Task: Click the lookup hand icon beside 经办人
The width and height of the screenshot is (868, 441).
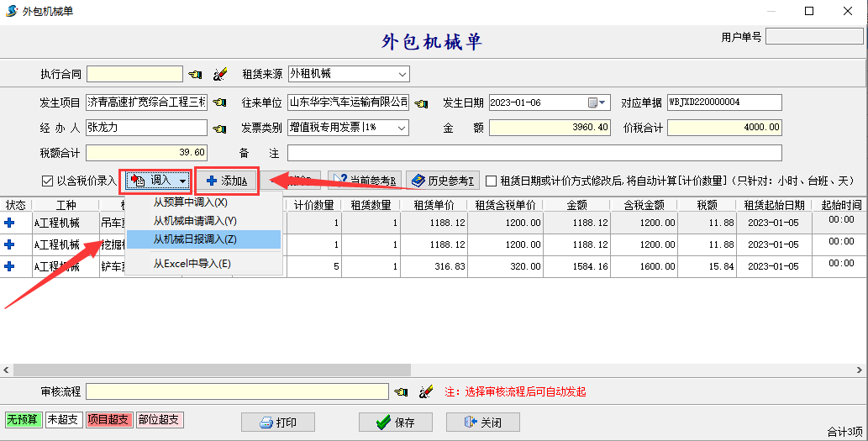Action: 220,129
